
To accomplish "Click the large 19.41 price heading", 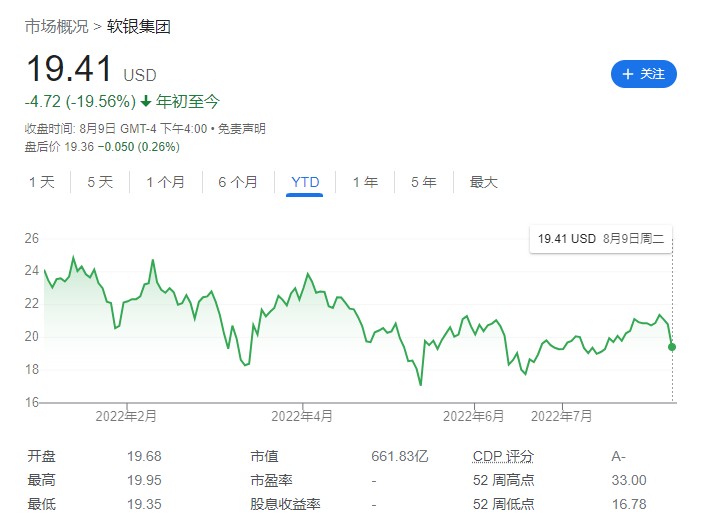I will pyautogui.click(x=68, y=70).
